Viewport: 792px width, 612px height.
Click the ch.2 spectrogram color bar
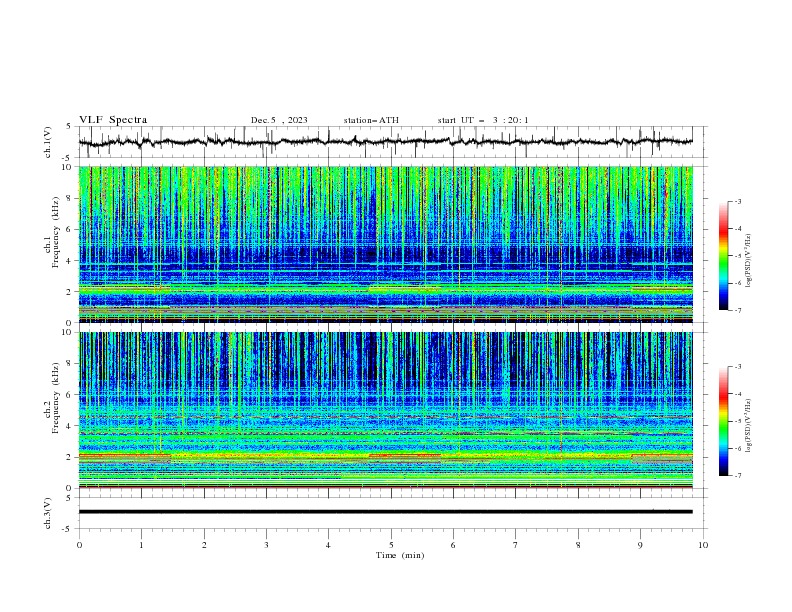723,421
